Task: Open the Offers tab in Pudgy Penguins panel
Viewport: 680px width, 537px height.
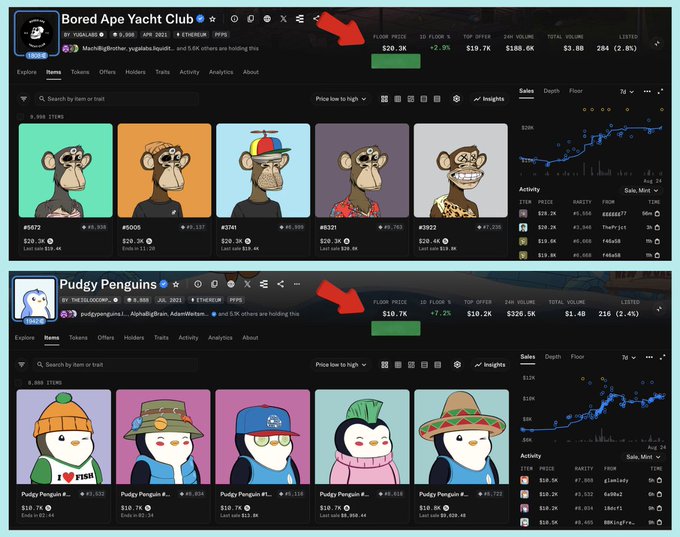Action: click(106, 337)
